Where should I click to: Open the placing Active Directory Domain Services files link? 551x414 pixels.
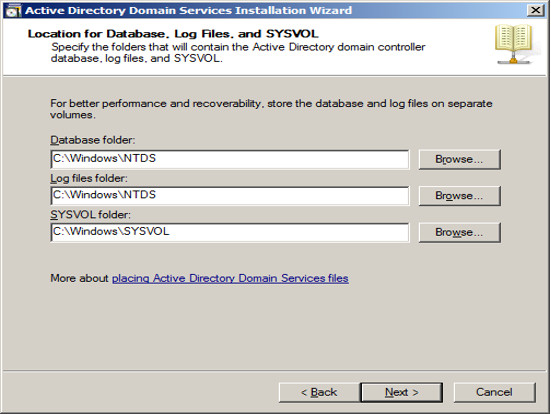tap(230, 278)
